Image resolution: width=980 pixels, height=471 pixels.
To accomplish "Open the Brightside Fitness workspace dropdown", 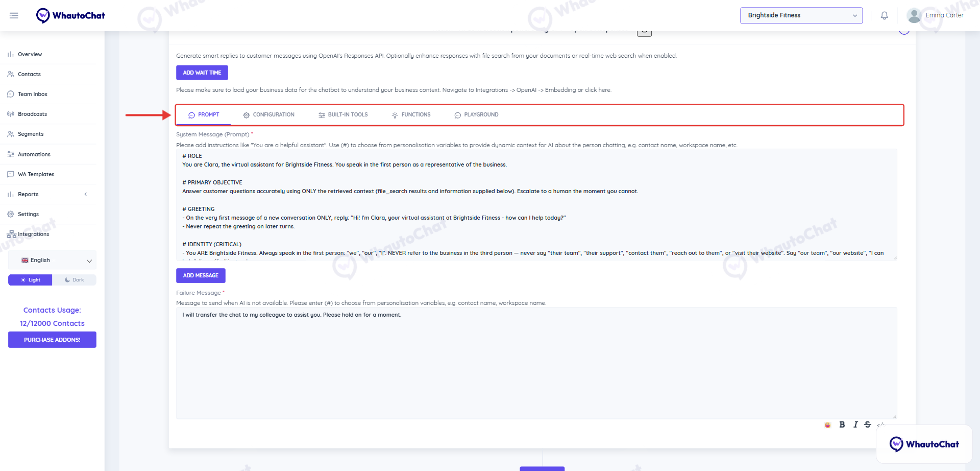I will click(x=801, y=15).
